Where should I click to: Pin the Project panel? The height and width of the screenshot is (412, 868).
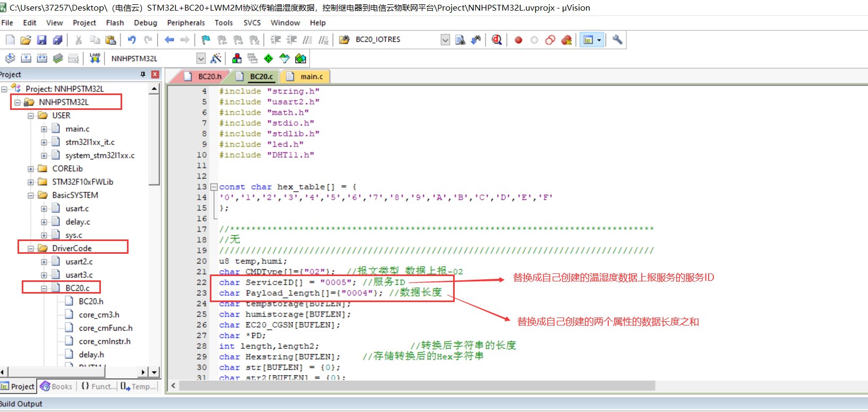coord(143,74)
